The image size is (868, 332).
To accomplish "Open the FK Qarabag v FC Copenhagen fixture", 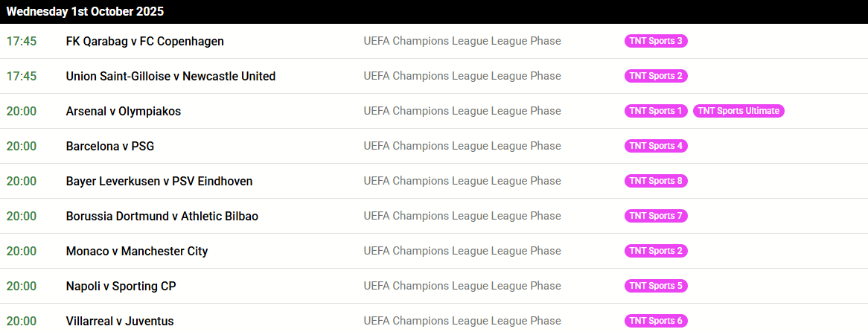I will pyautogui.click(x=144, y=42).
